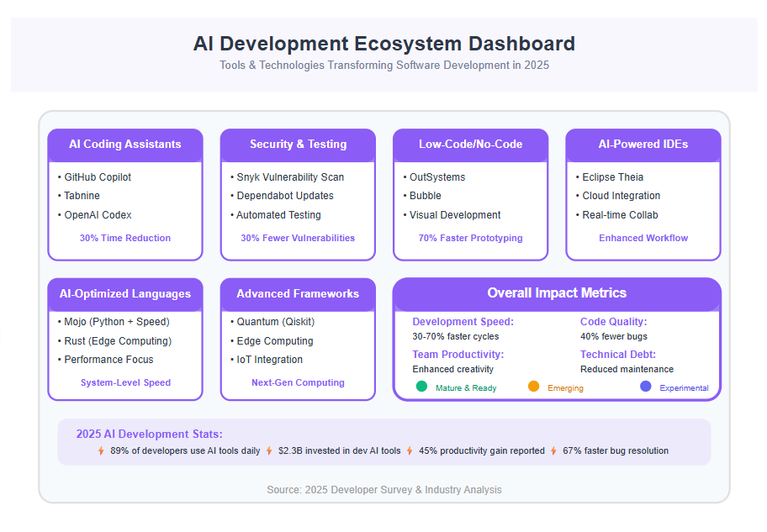This screenshot has width=767, height=532.
Task: Click the Source: 2025 Developer Survey footer
Action: (x=384, y=489)
